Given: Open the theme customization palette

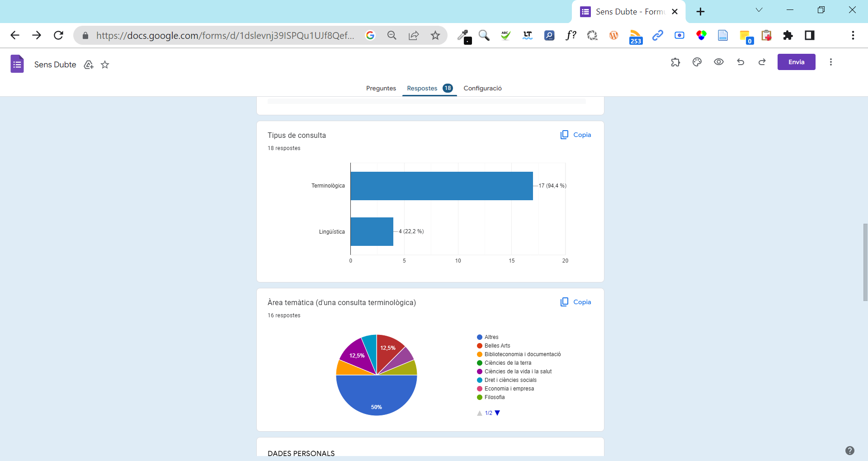Looking at the screenshot, I should [x=697, y=62].
